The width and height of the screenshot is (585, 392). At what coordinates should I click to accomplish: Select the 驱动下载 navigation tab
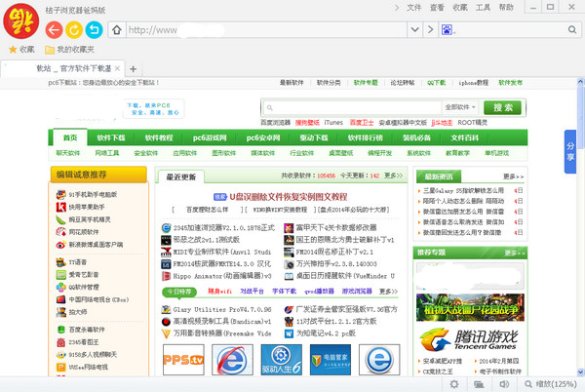(x=314, y=137)
